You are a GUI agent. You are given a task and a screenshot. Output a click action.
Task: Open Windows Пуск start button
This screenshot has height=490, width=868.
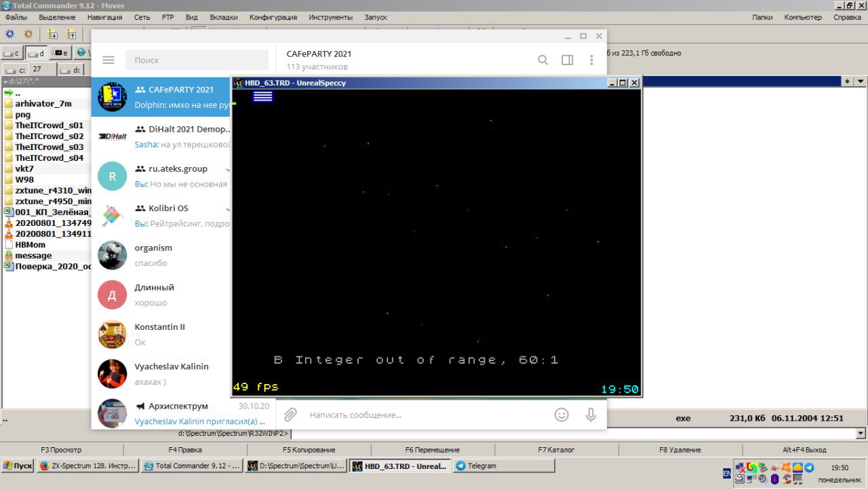click(x=18, y=466)
